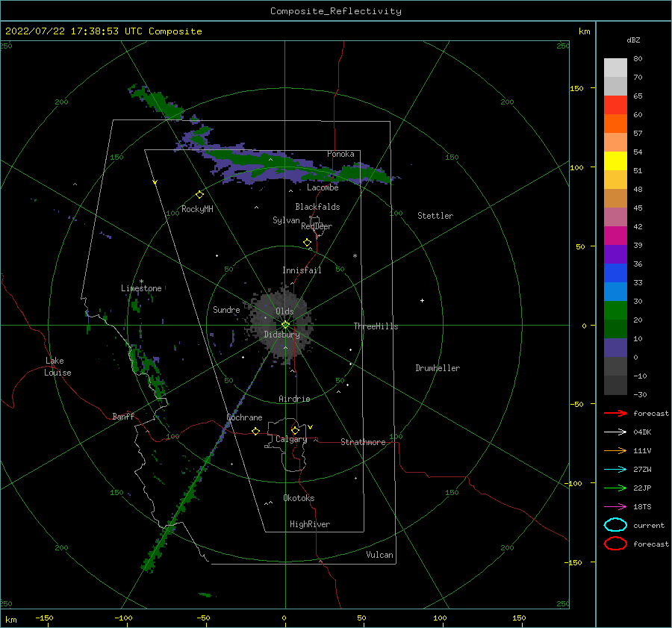This screenshot has width=672, height=628.
Task: Select the bright green 20-30 dBZ swatch
Action: pos(615,311)
